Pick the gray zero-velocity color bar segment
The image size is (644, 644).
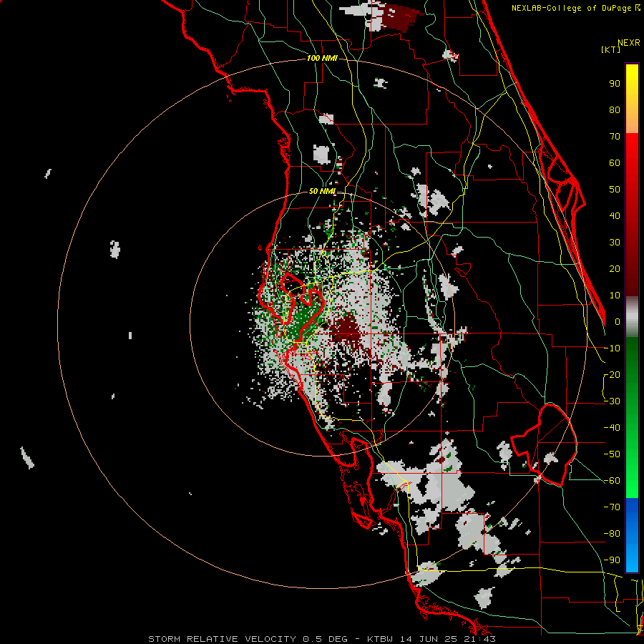(632, 317)
